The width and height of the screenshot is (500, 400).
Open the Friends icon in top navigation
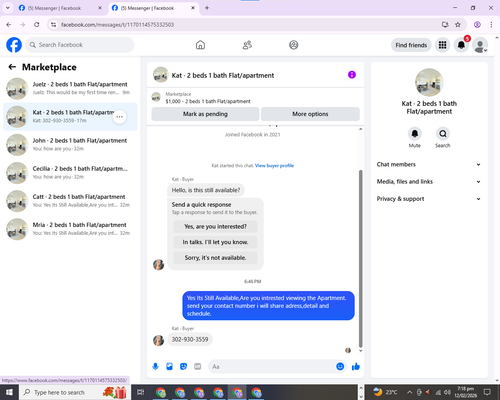[247, 45]
